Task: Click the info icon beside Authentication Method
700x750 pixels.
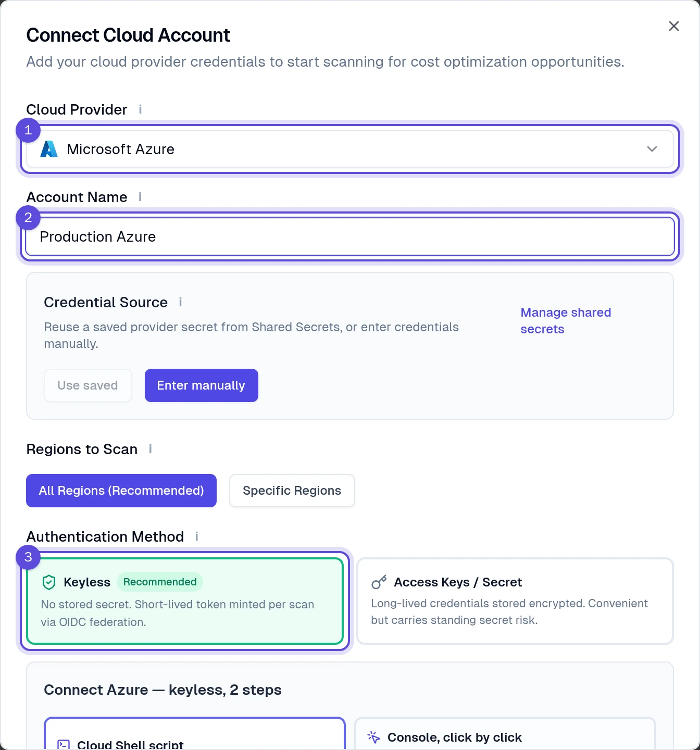Action: tap(197, 536)
